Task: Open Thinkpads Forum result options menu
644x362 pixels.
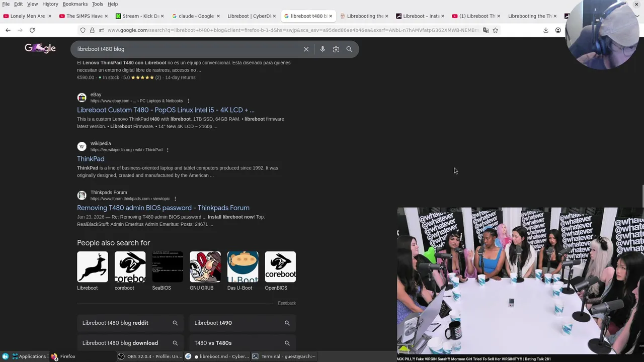Action: 175,199
